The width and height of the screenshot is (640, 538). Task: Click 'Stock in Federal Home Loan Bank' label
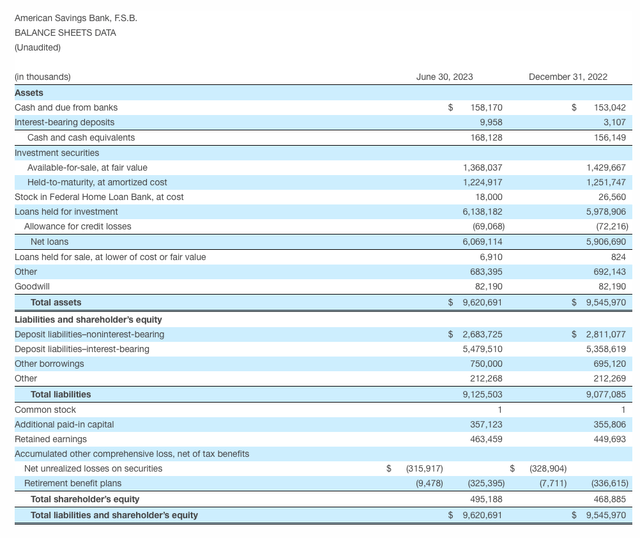(99, 197)
